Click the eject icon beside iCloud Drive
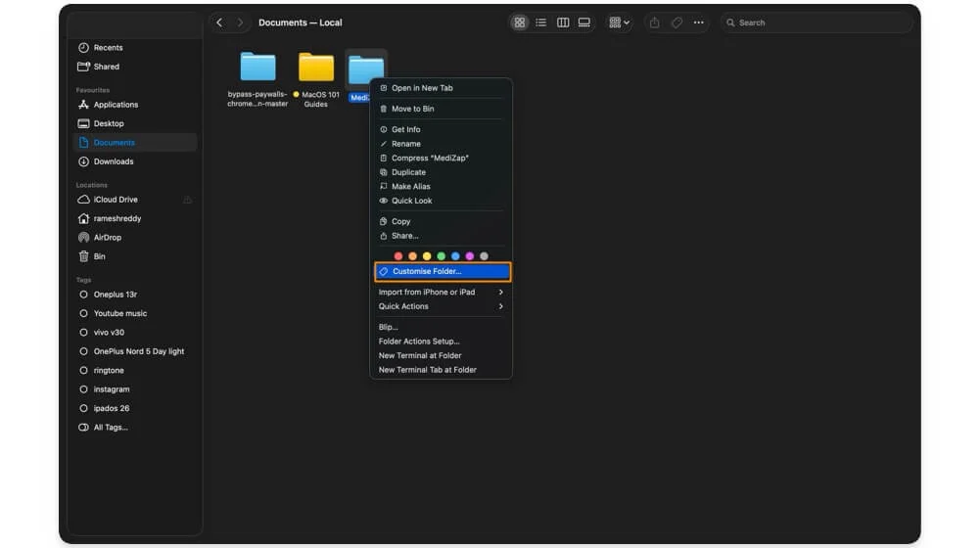The height and width of the screenshot is (548, 980). click(187, 200)
